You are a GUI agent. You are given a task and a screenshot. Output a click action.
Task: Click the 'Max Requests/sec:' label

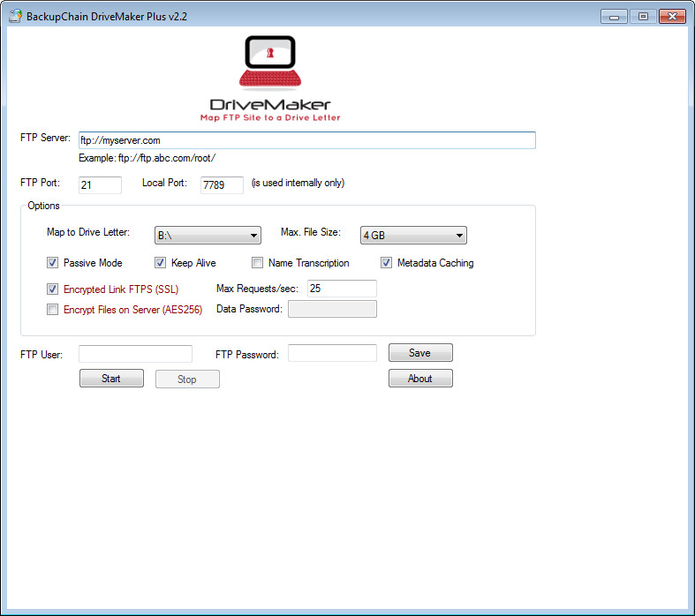257,289
